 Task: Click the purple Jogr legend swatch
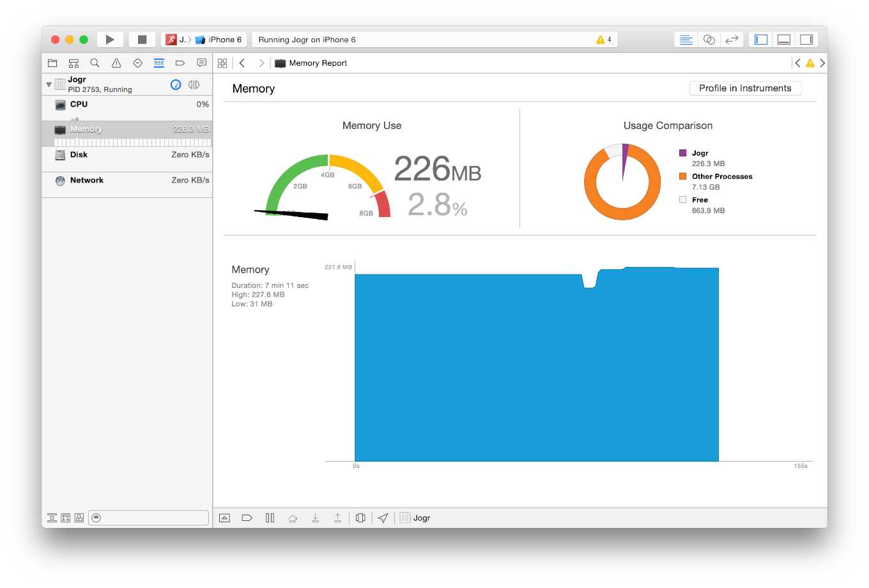(682, 153)
